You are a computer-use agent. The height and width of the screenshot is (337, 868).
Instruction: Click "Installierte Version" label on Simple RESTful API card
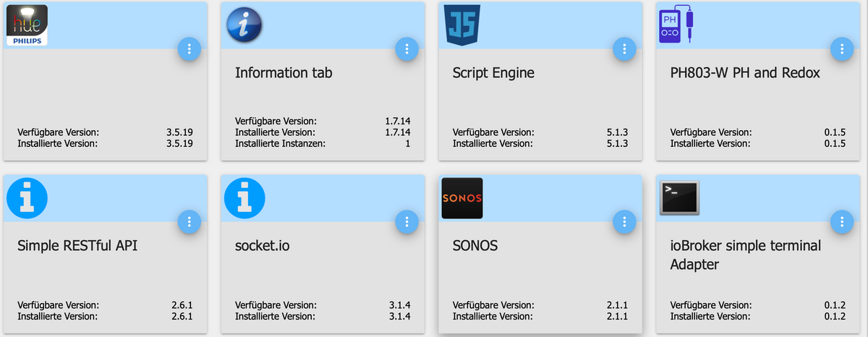point(57,316)
